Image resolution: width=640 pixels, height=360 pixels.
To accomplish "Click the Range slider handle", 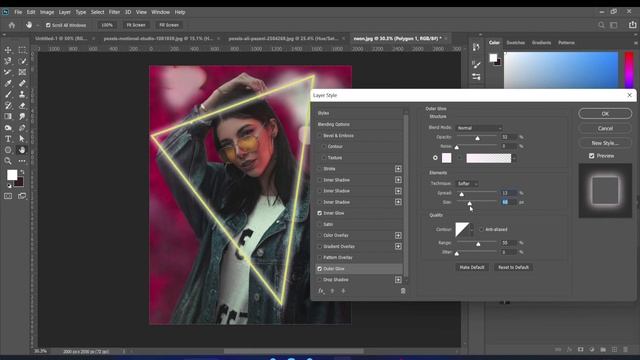I will click(478, 244).
